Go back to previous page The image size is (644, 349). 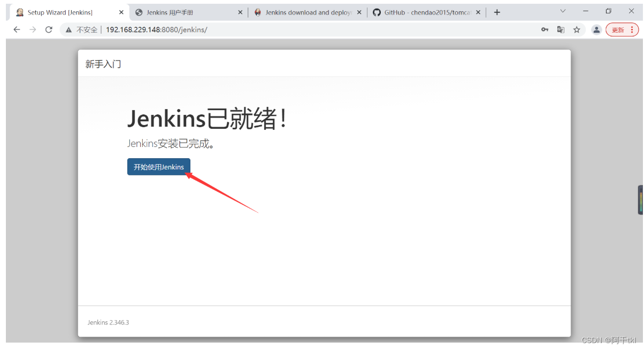(17, 29)
